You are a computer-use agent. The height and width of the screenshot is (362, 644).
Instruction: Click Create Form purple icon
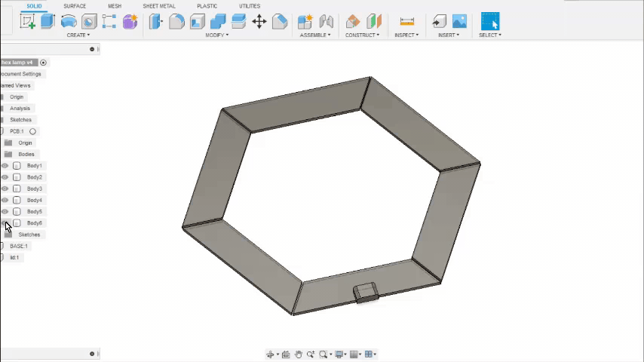[130, 21]
